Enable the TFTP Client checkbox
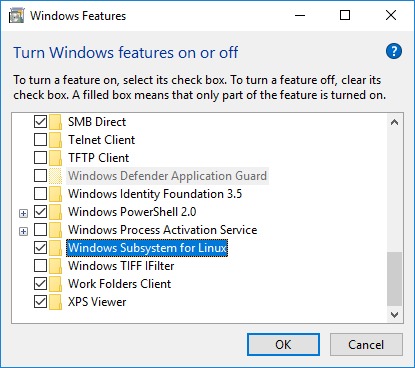Image resolution: width=415 pixels, height=368 pixels. click(40, 158)
